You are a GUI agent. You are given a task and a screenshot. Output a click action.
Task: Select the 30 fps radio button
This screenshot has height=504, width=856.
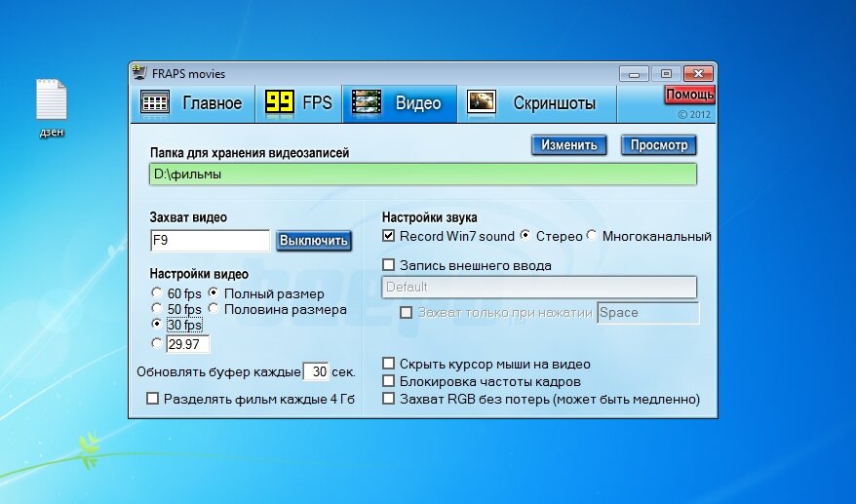coord(157,324)
